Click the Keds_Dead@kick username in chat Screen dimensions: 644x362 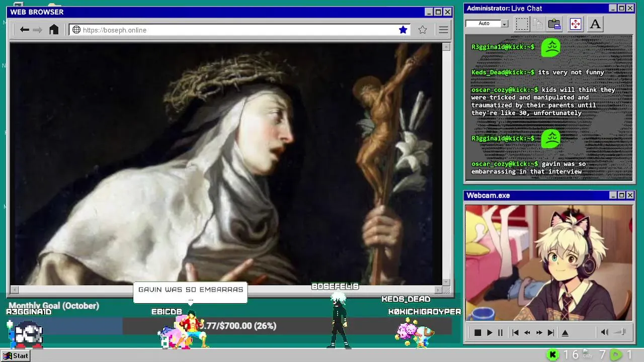(x=503, y=72)
